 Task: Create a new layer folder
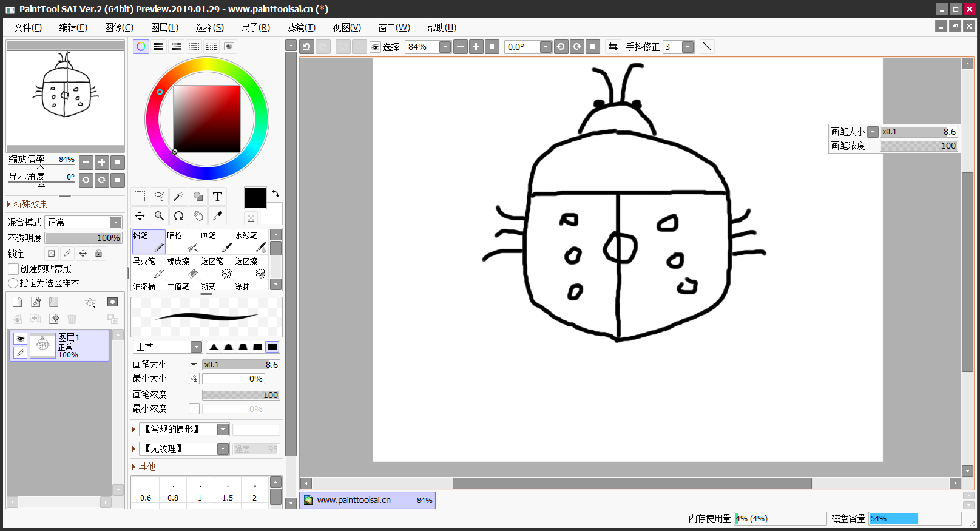coord(54,302)
